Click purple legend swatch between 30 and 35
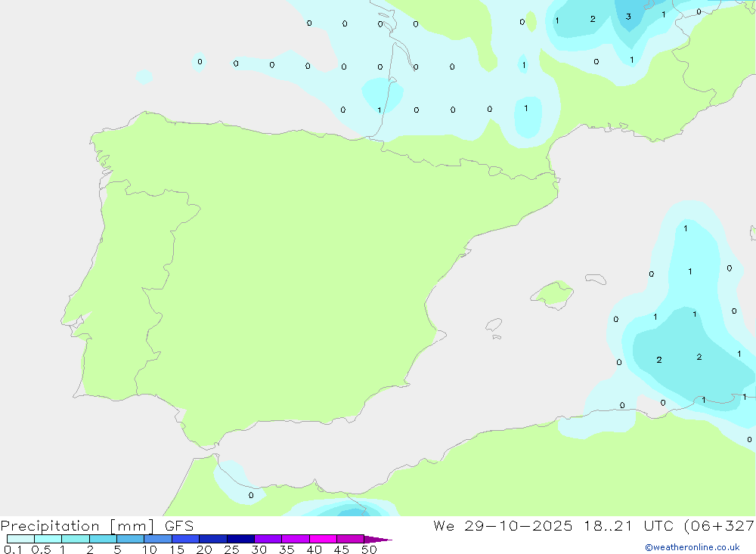Image resolution: width=756 pixels, height=554 pixels. 268,539
